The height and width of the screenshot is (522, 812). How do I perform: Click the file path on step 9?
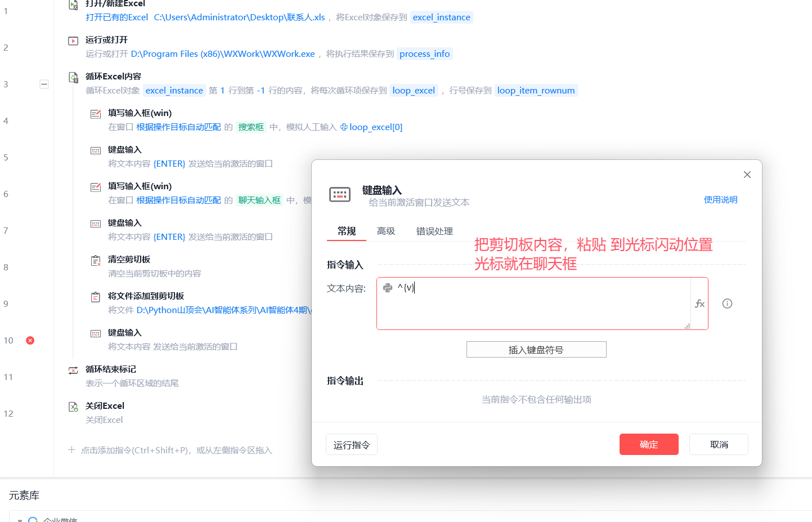coord(224,310)
